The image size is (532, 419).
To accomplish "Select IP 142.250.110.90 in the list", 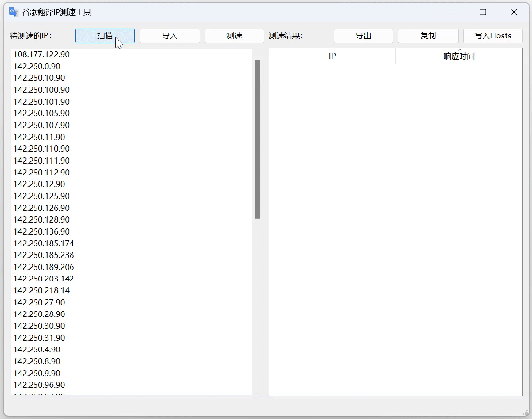I will (41, 149).
